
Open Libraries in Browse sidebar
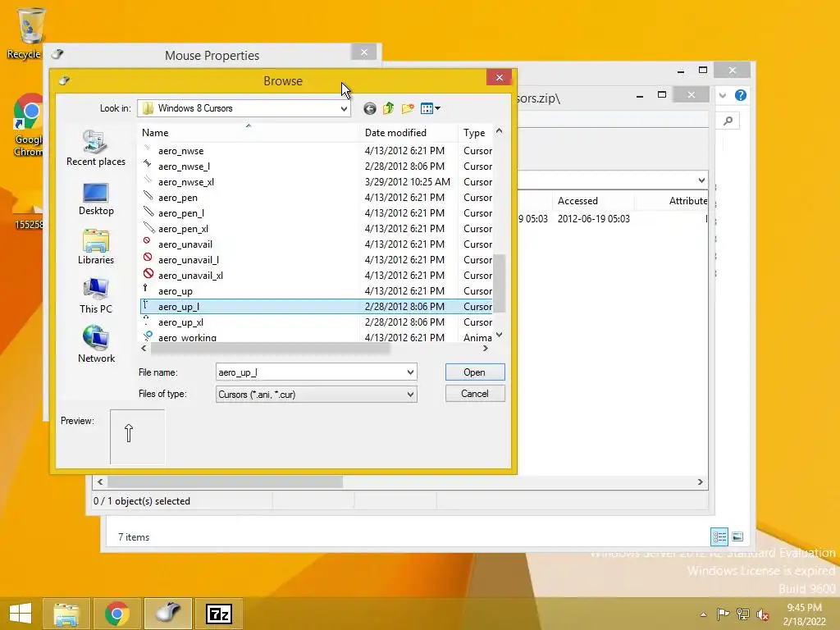[96, 248]
